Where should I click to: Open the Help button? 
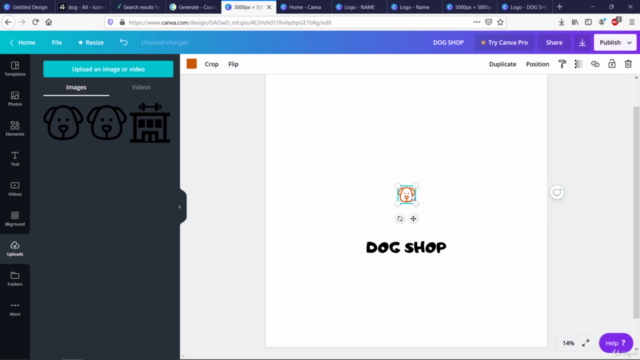(616, 343)
